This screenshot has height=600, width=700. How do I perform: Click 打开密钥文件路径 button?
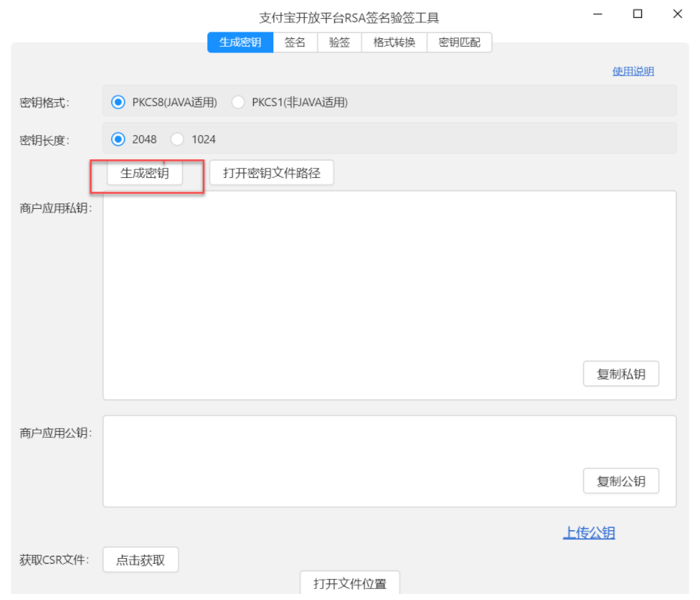pyautogui.click(x=272, y=173)
